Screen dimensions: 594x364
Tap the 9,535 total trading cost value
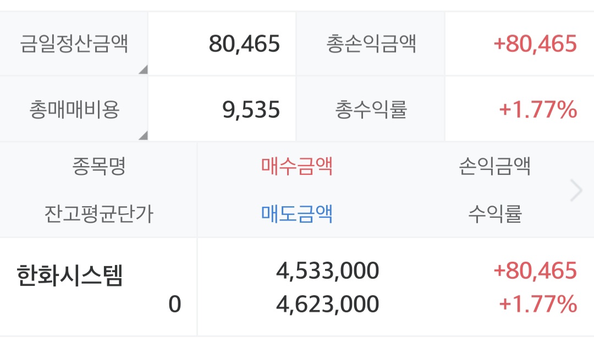[251, 110]
